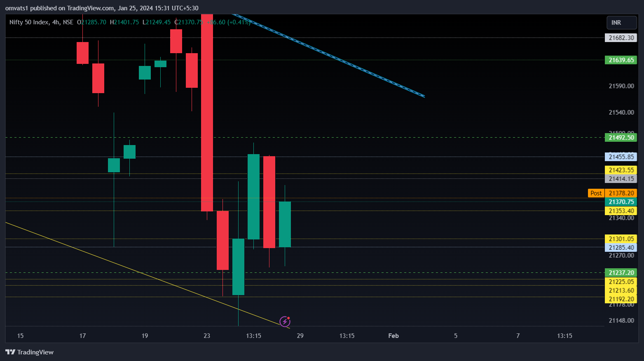Click the yellow 21213.60 price label
The height and width of the screenshot is (361, 644).
pos(621,291)
